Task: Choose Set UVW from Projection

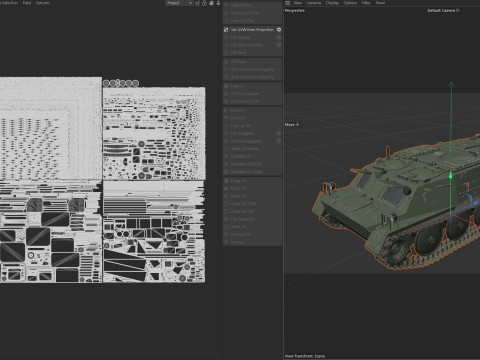Action: pos(252,30)
